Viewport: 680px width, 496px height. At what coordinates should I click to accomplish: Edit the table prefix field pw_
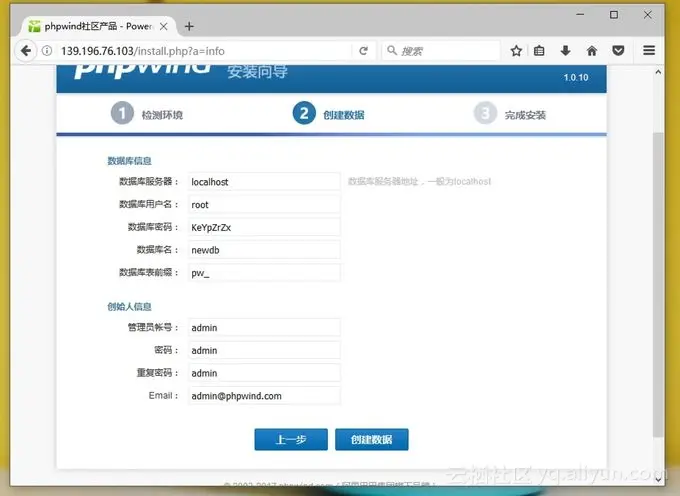(x=264, y=273)
